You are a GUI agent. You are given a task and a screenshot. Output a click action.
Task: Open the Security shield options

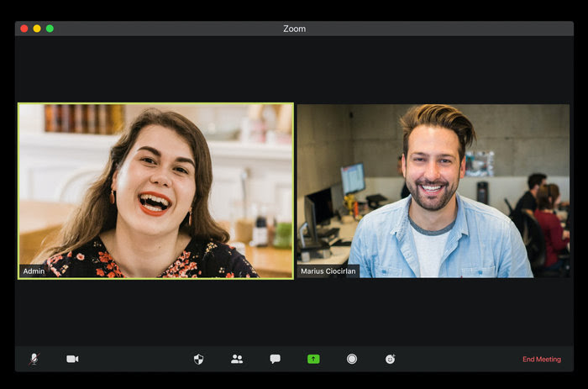(x=199, y=359)
